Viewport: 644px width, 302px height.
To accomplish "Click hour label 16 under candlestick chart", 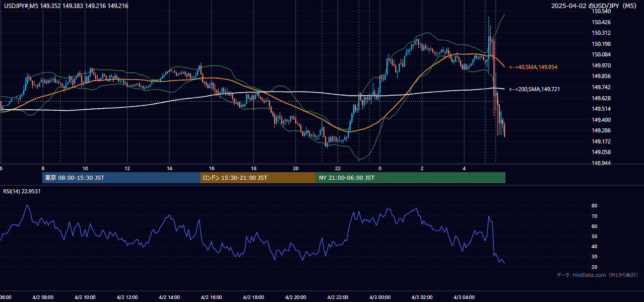I will [x=212, y=169].
